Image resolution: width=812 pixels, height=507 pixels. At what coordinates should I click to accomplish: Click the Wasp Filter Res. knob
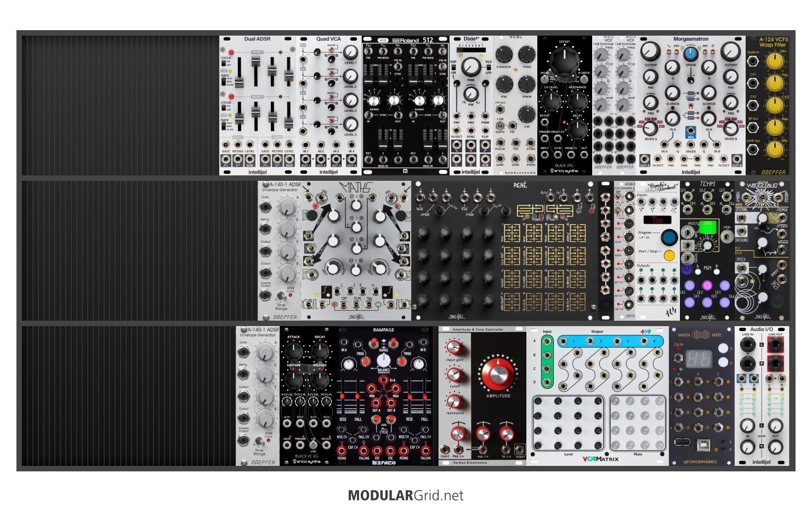coord(774,127)
